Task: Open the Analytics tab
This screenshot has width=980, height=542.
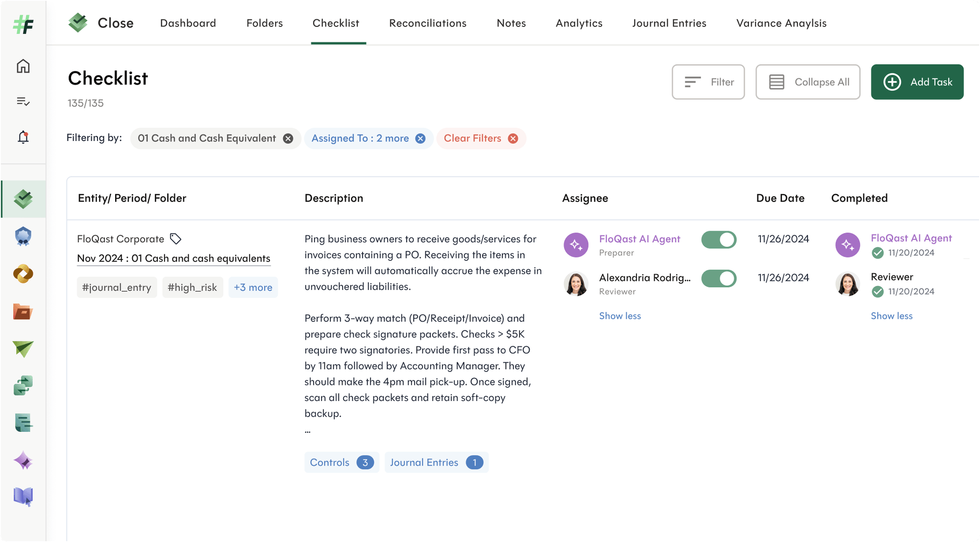Action: point(579,23)
